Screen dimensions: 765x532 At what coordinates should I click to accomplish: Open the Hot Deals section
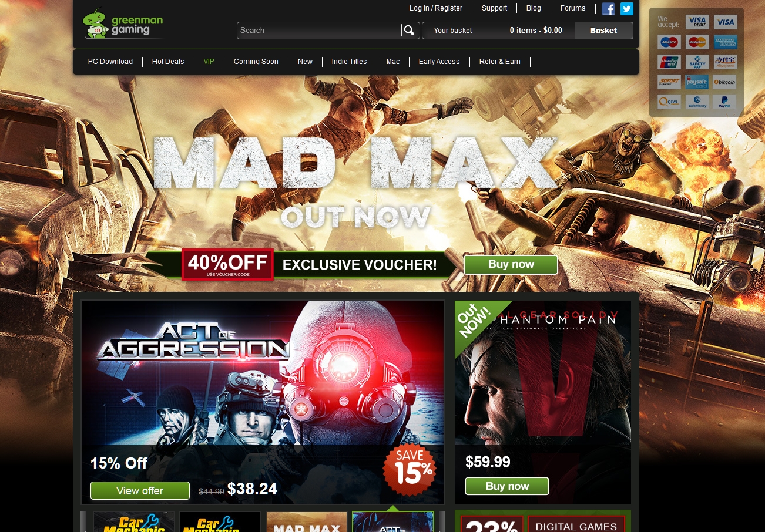pos(168,62)
